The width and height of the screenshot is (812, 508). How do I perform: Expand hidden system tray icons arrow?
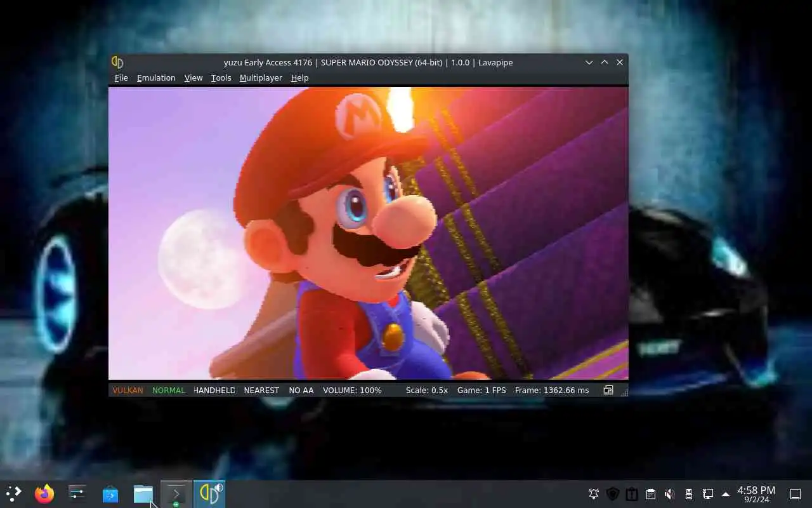pyautogui.click(x=726, y=494)
